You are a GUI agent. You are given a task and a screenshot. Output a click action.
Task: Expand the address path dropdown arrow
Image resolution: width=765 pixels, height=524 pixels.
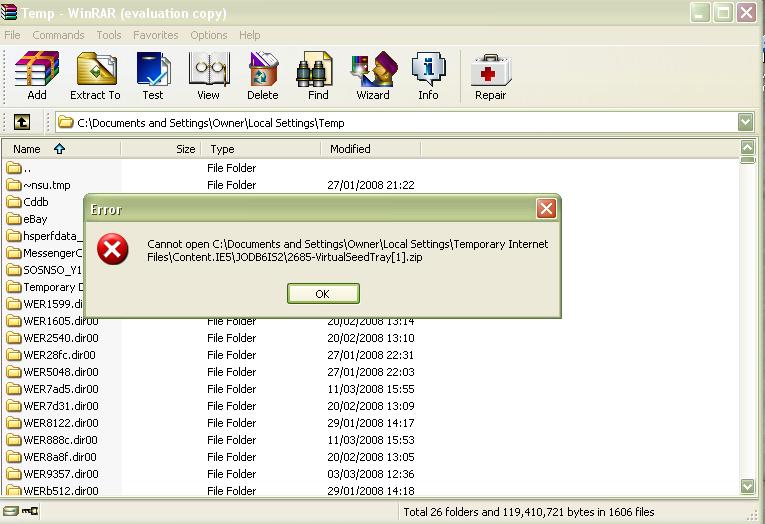point(745,122)
